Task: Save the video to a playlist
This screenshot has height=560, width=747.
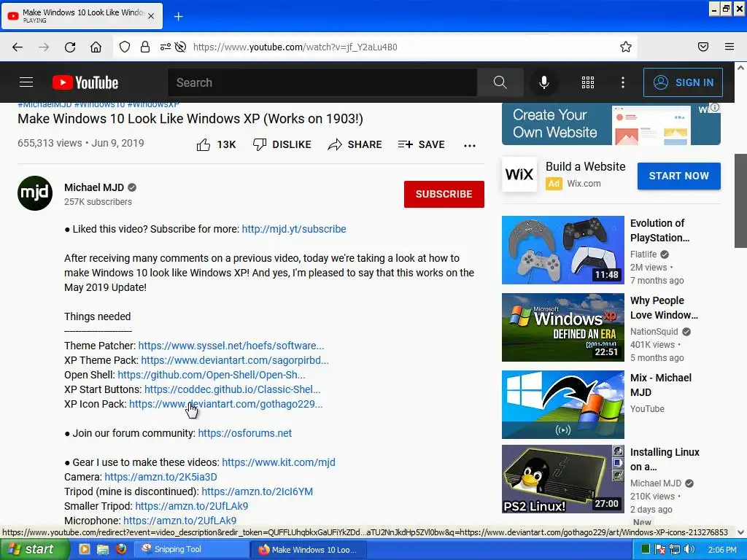Action: click(422, 144)
